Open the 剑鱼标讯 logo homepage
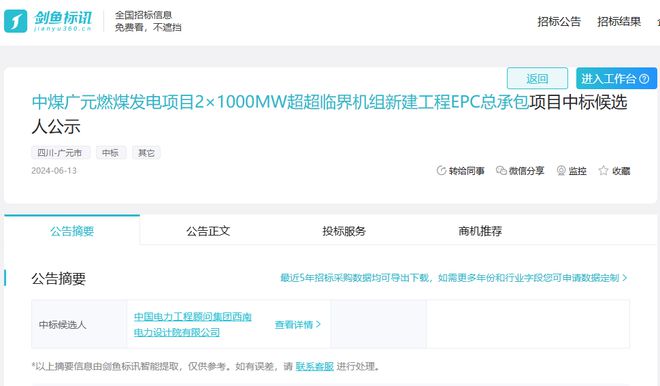 [48, 21]
